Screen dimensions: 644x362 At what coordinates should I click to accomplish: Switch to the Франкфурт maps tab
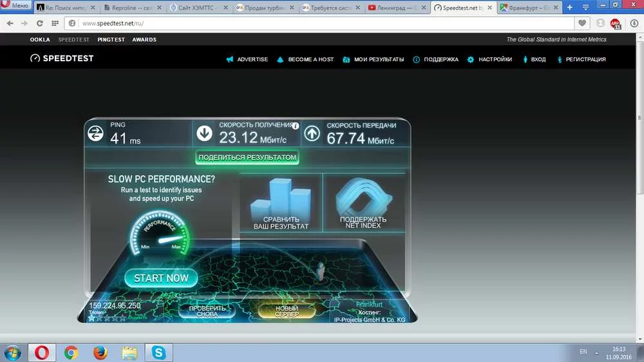(x=530, y=7)
